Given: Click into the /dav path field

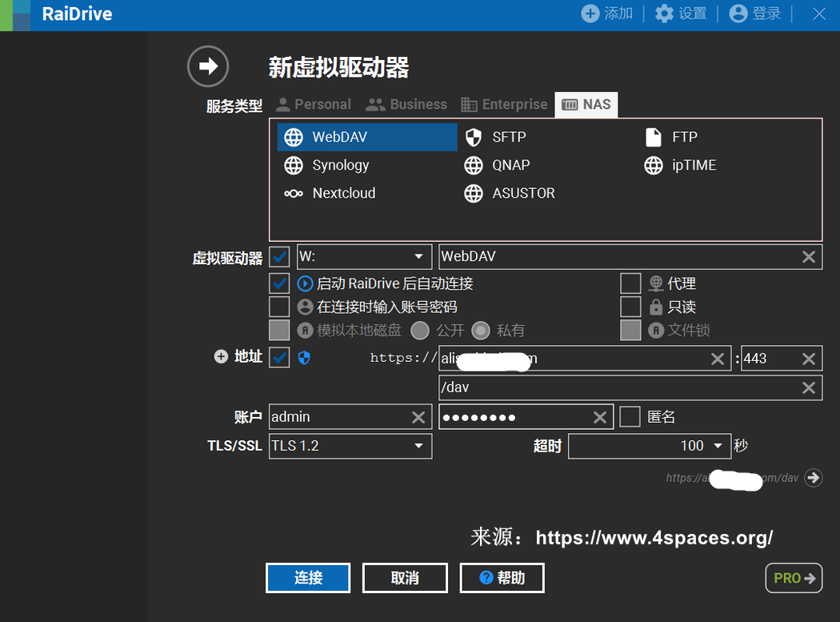Looking at the screenshot, I should [616, 387].
